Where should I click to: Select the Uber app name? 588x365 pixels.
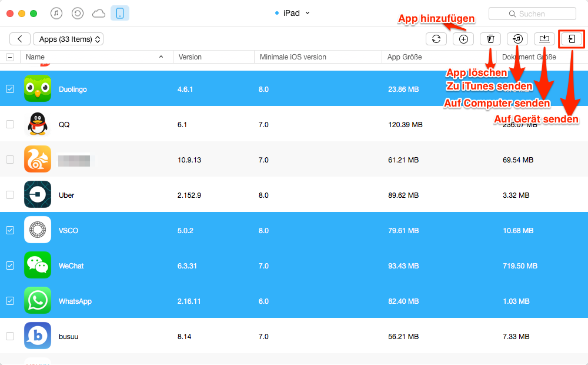tap(66, 195)
